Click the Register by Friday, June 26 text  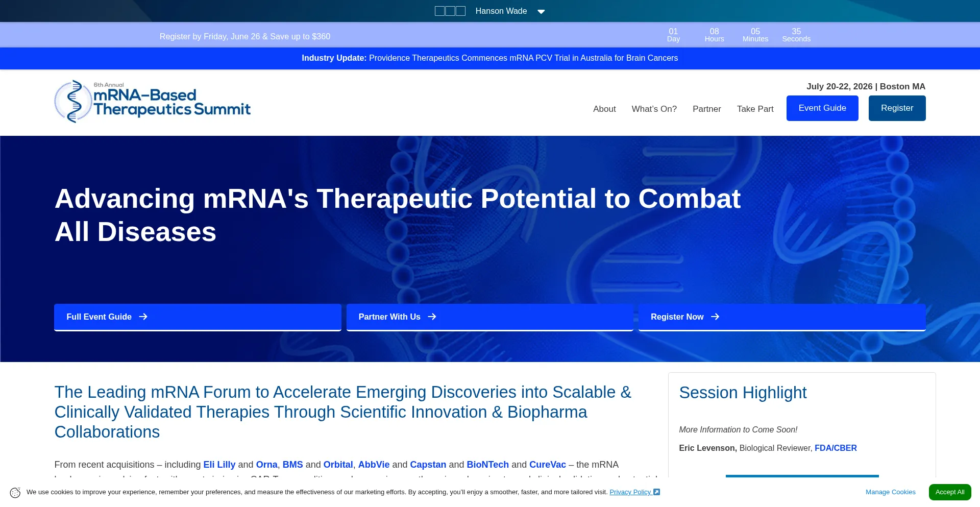coord(245,37)
